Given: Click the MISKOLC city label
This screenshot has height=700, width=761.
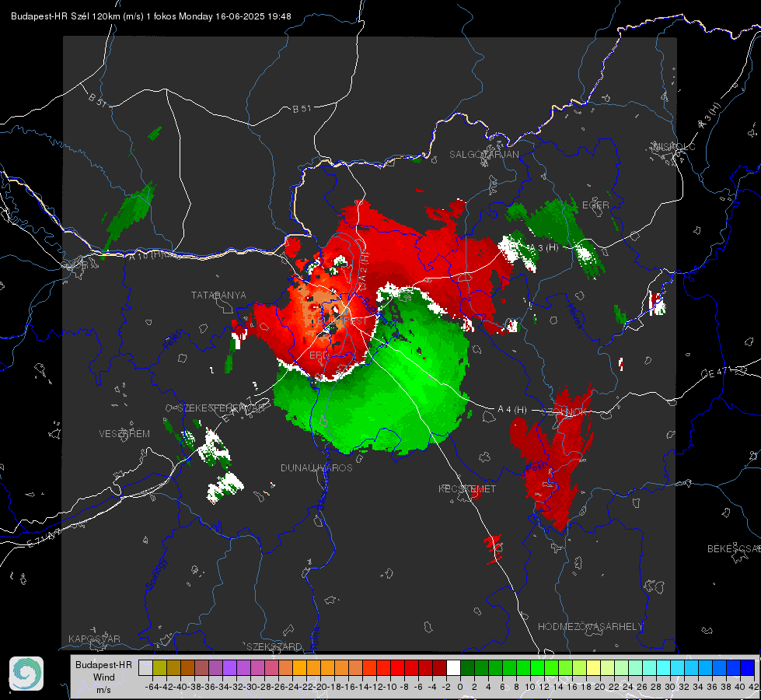Looking at the screenshot, I should click(x=674, y=146).
